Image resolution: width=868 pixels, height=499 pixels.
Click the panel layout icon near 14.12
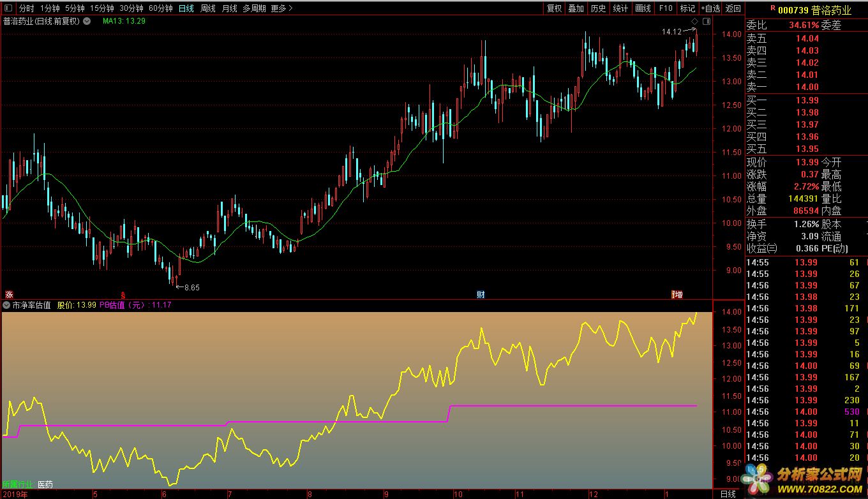[705, 21]
